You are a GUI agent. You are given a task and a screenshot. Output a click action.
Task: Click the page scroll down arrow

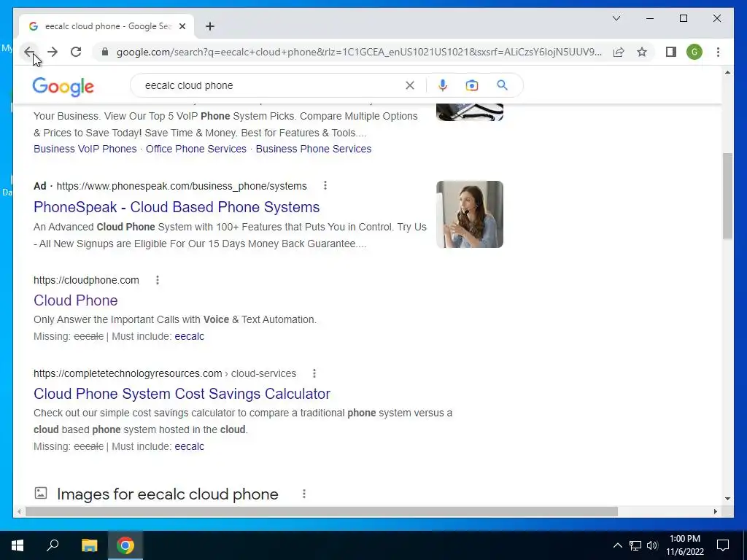click(x=727, y=499)
